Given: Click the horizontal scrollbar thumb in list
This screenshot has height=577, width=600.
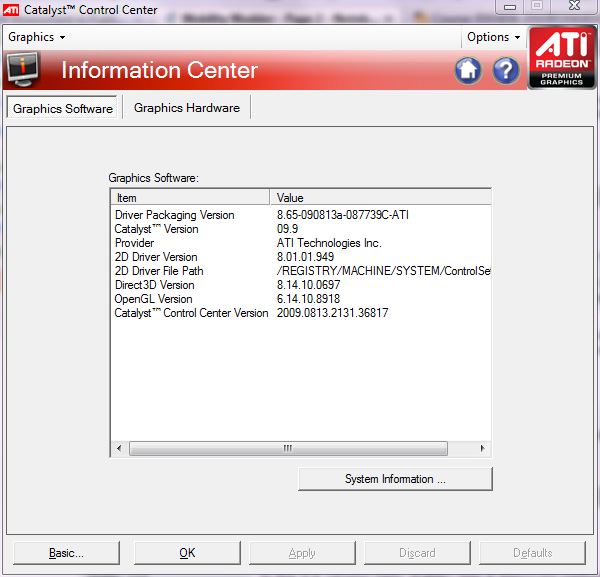Looking at the screenshot, I should point(288,448).
